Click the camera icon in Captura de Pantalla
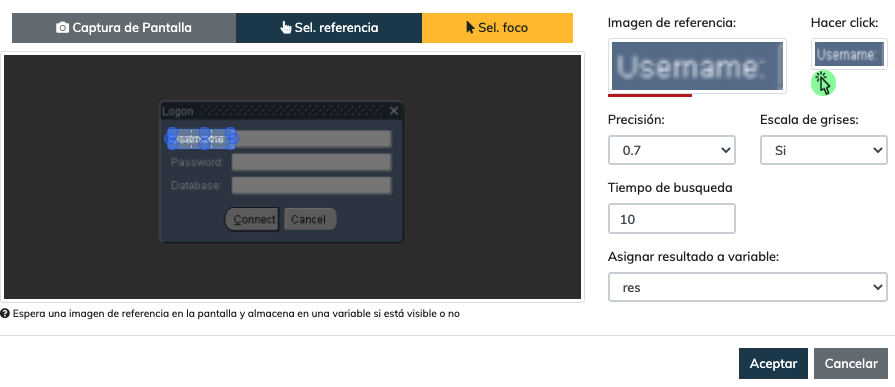The height and width of the screenshot is (387, 895). pos(62,28)
